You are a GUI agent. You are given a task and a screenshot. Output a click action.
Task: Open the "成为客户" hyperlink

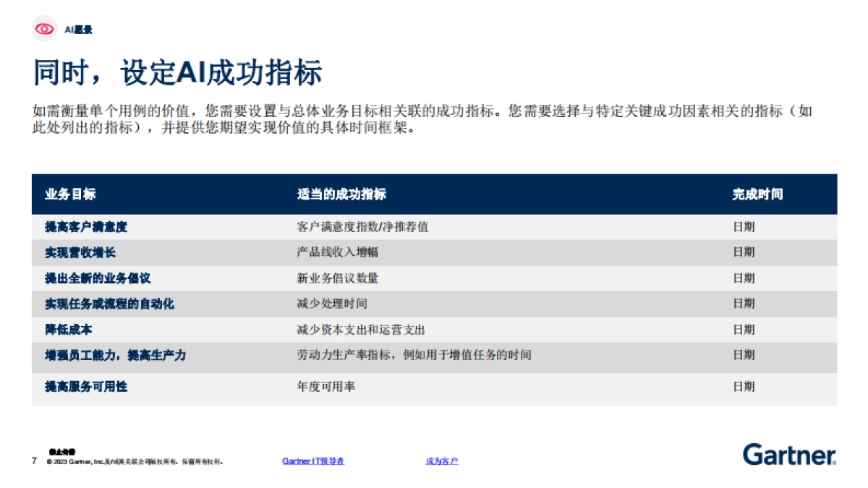(444, 459)
